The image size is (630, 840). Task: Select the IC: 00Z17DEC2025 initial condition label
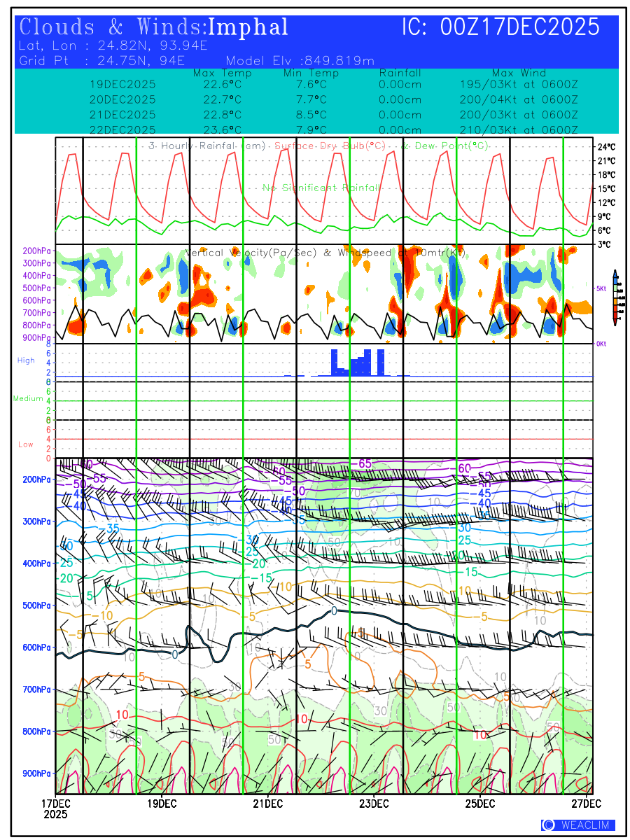pos(500,27)
